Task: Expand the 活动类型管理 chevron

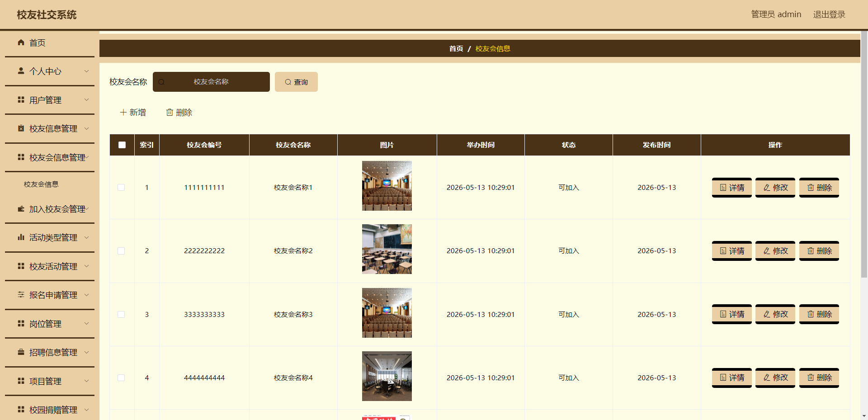Action: [x=87, y=237]
